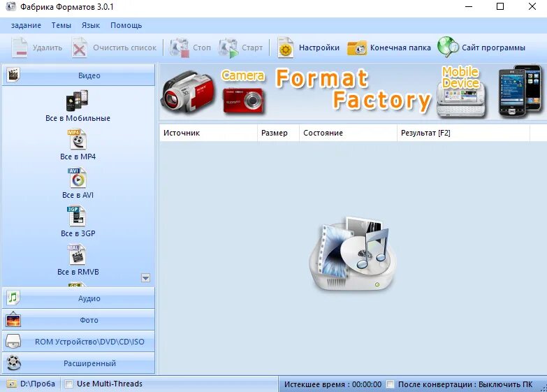Click the Расширенный film reel icon

click(x=13, y=363)
